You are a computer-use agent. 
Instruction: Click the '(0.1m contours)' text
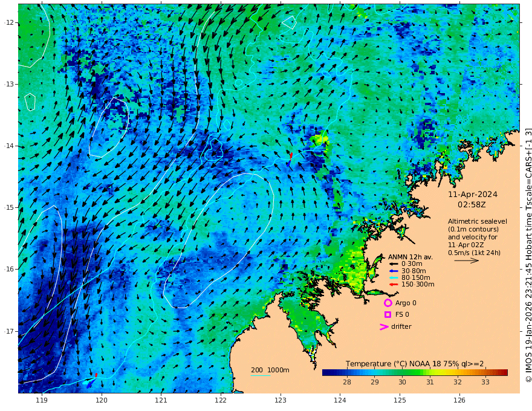tap(473, 230)
